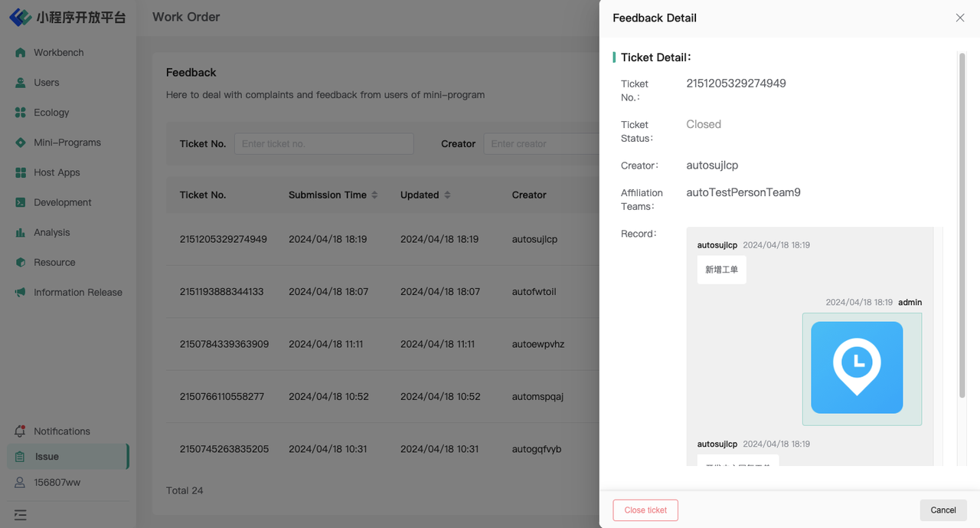
Task: Click the Analysis bar chart icon
Action: 21,232
